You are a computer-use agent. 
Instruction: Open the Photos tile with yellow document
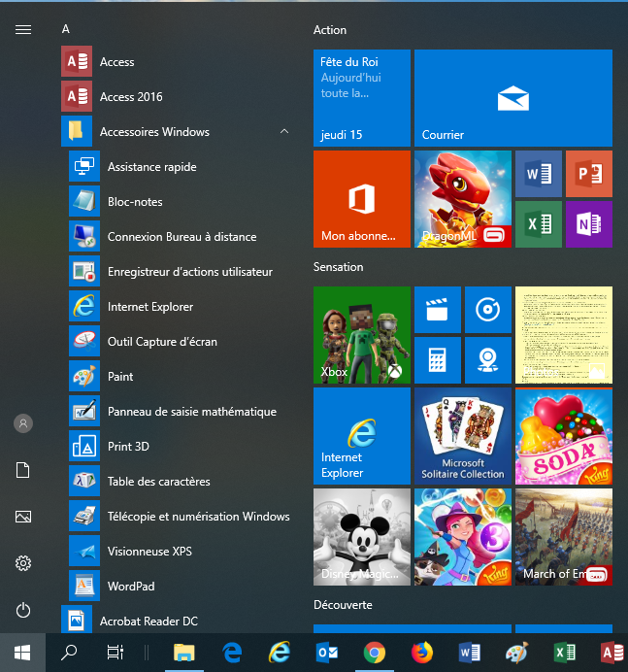point(564,335)
